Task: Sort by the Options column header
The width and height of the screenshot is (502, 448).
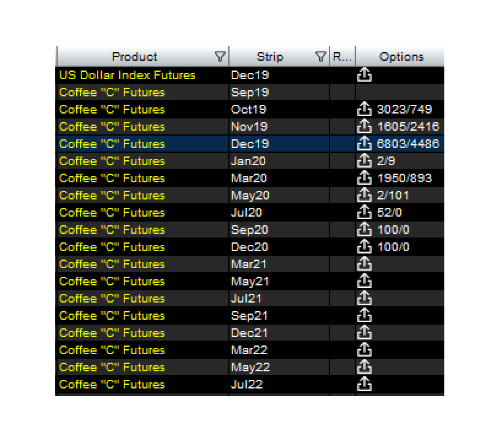Action: 401,56
